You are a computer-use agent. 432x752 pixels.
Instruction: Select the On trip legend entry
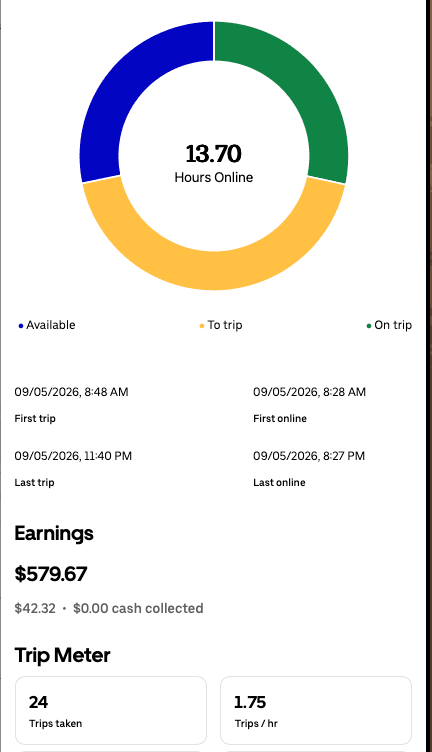389,325
